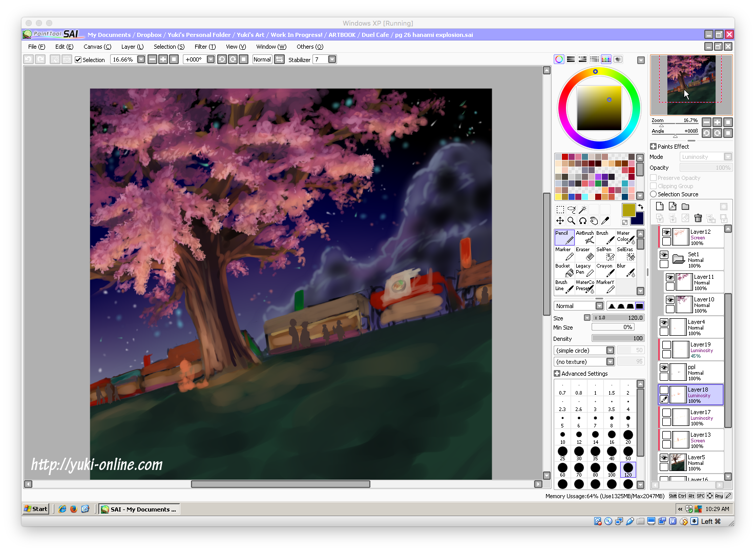
Task: Click the navigator preview thumbnail
Action: tap(691, 85)
